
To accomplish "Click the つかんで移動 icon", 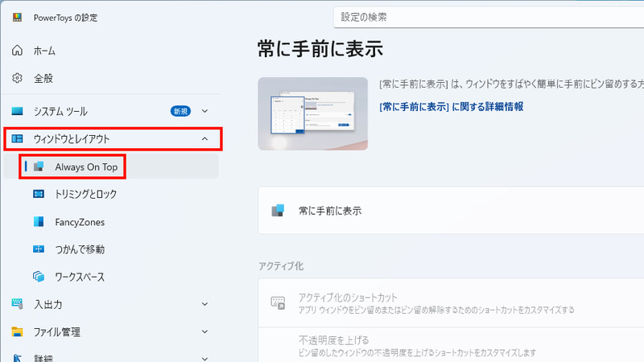I will (39, 249).
